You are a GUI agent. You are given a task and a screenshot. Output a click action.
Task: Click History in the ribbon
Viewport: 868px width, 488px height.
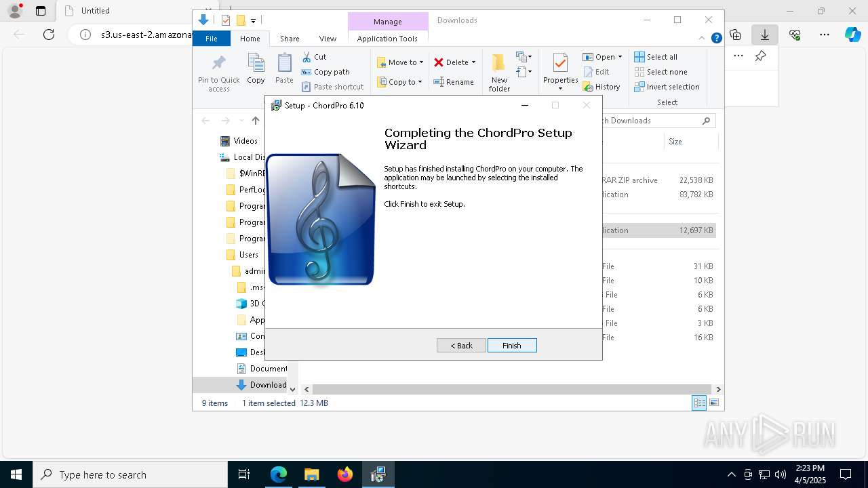[601, 87]
